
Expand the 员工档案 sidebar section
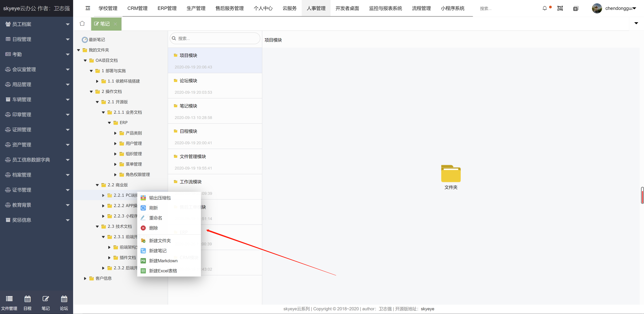click(x=37, y=24)
